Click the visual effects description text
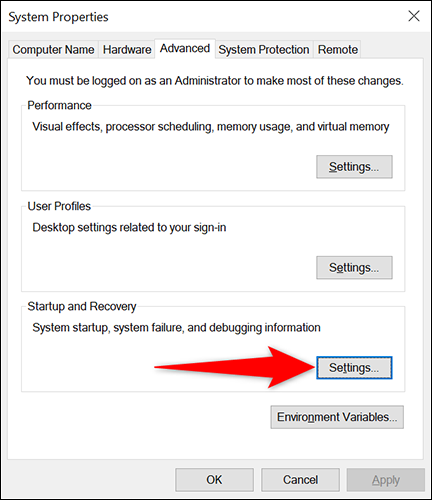 211,127
